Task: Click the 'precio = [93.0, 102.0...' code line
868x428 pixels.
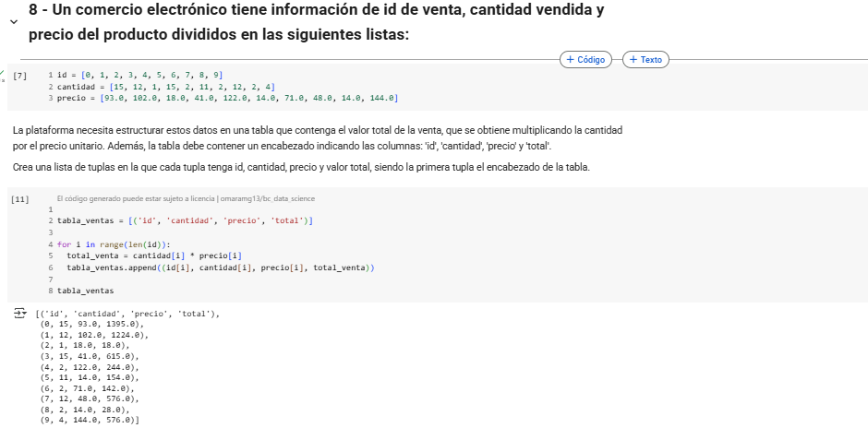Action: tap(227, 98)
